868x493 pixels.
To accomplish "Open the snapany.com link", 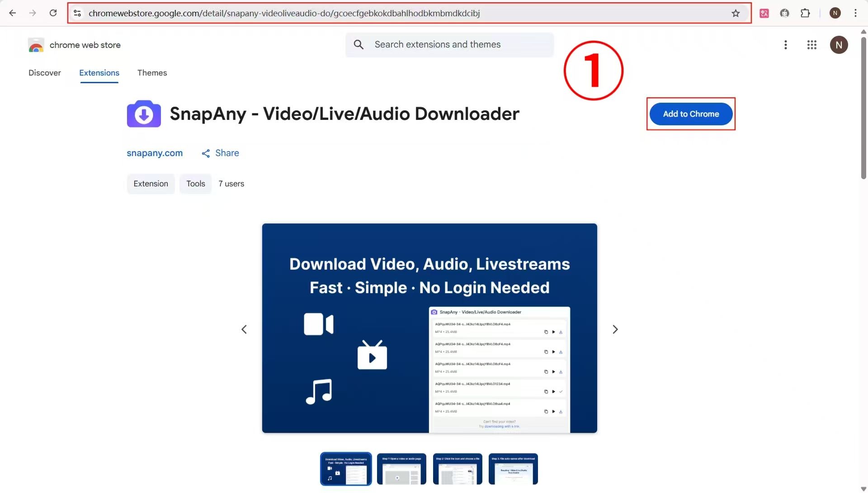I will coord(155,153).
